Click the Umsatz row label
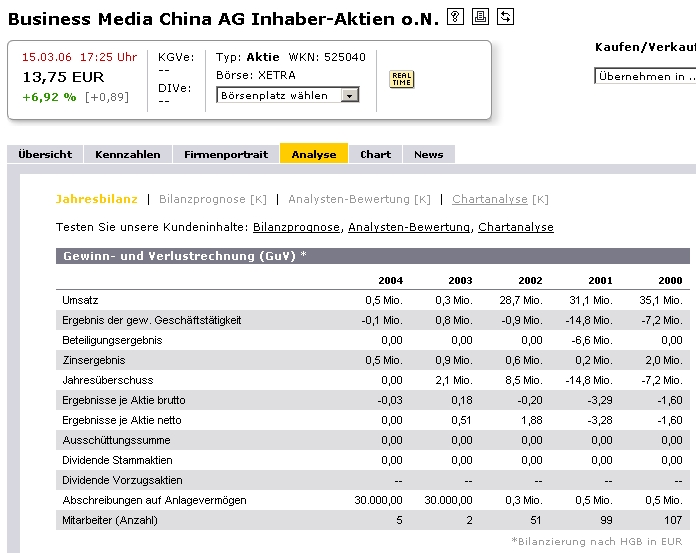The height and width of the screenshot is (553, 696). point(80,300)
